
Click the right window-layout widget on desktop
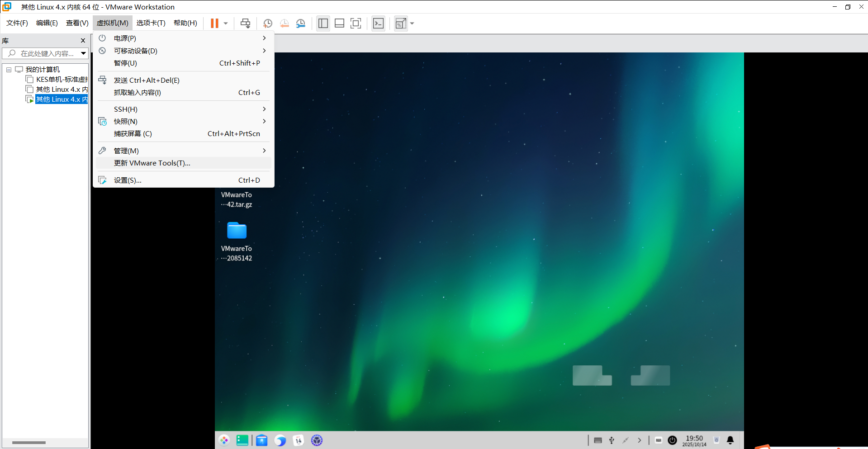coord(650,375)
